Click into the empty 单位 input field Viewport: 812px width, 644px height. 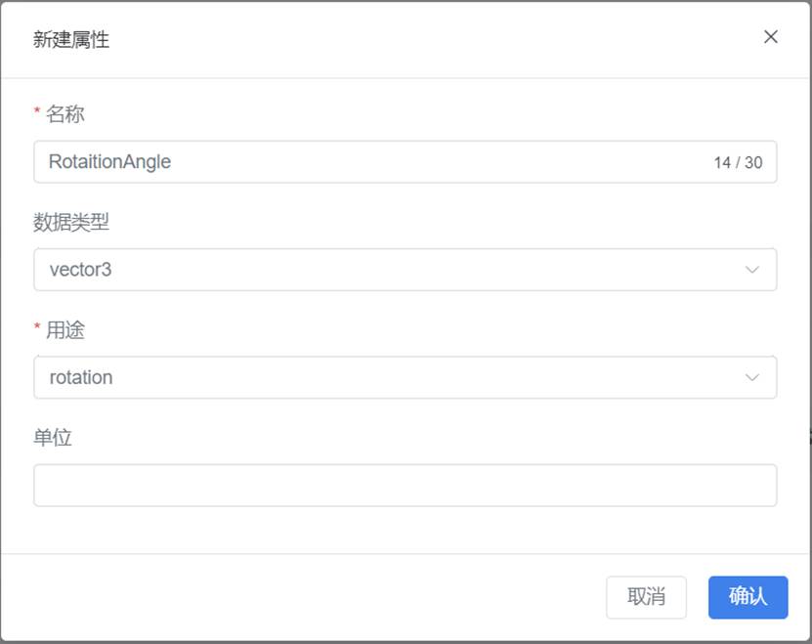point(405,485)
